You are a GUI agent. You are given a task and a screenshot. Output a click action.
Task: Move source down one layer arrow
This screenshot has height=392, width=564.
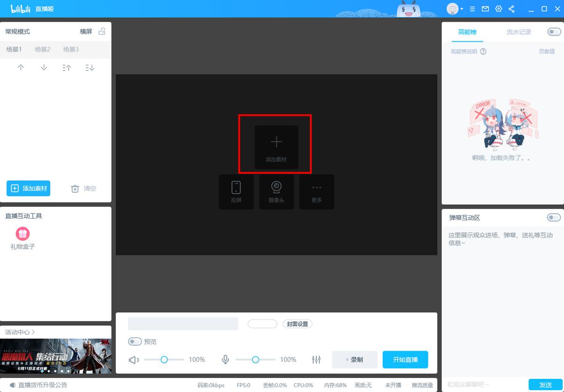[44, 68]
